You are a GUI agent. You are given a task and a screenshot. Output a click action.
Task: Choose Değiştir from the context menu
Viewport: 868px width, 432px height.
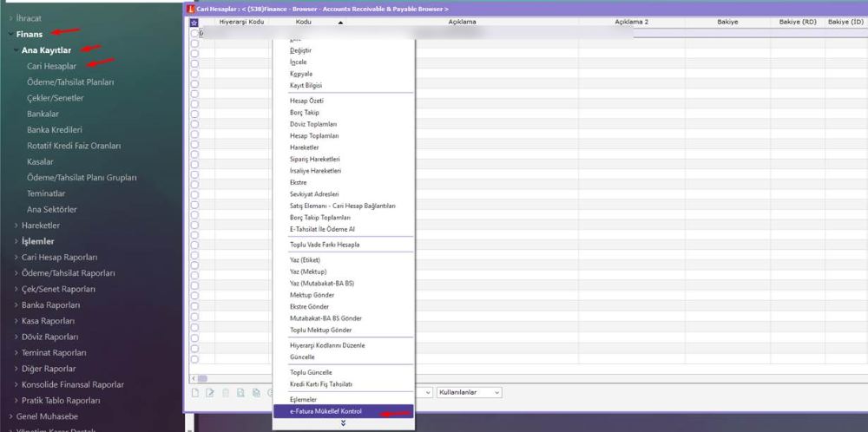(300, 50)
